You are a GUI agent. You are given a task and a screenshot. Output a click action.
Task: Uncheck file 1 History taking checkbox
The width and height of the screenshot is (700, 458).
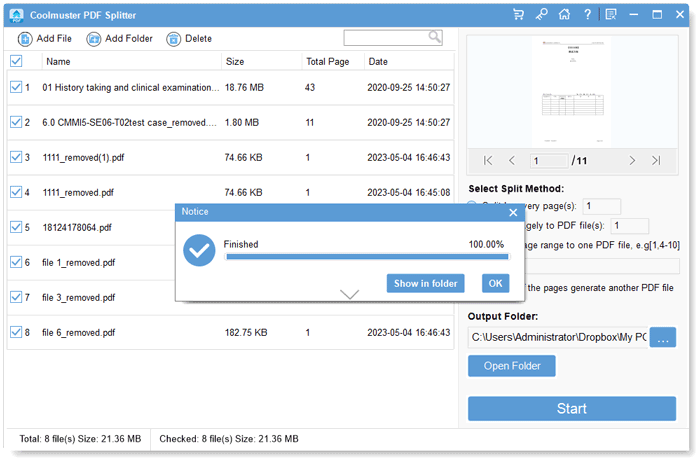click(16, 87)
